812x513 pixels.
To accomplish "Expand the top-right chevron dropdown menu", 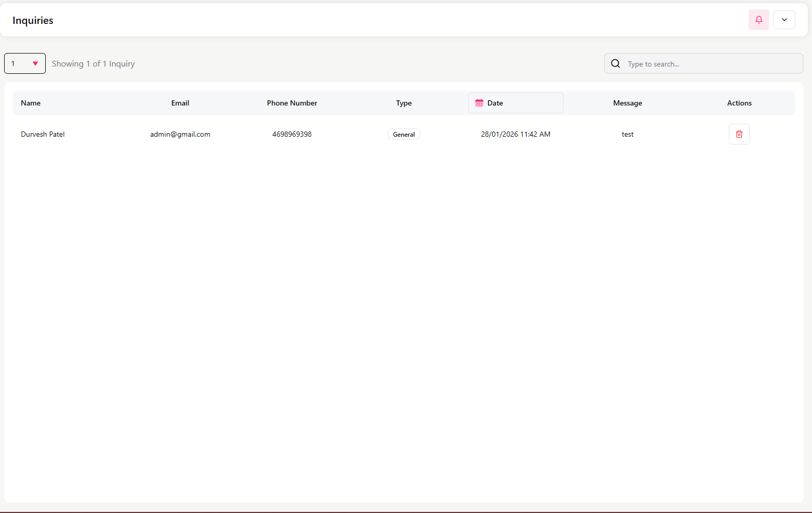I will [x=784, y=20].
